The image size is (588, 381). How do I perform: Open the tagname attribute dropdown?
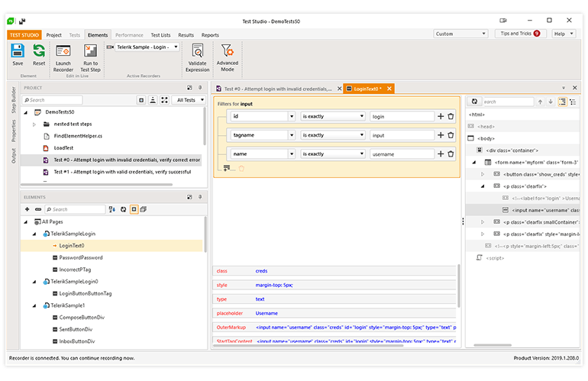click(292, 135)
